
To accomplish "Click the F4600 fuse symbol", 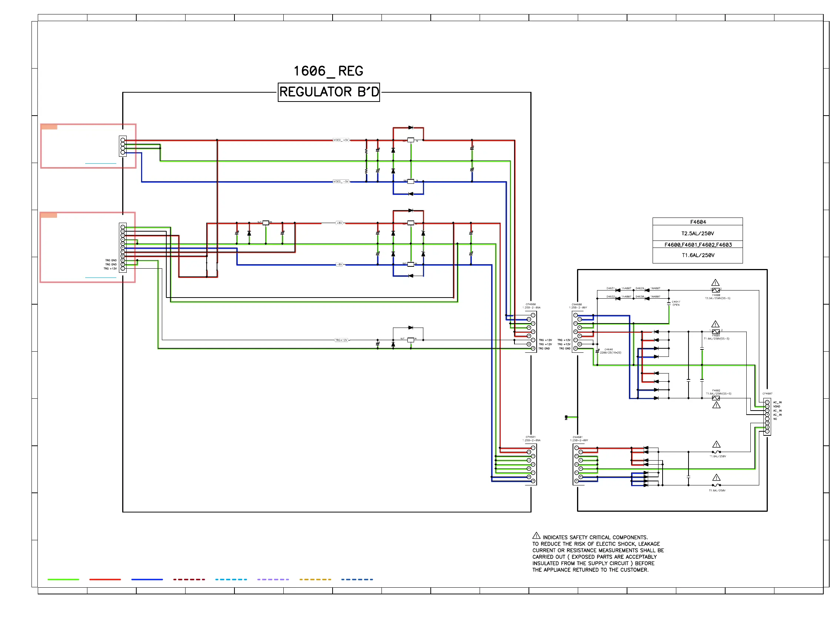I will coord(716,290).
